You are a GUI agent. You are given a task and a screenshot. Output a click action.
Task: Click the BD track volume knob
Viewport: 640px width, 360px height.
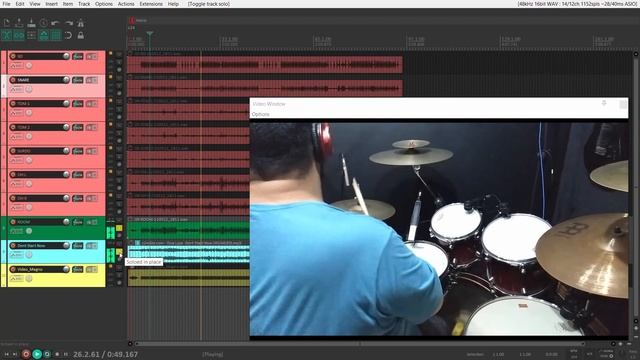66,56
